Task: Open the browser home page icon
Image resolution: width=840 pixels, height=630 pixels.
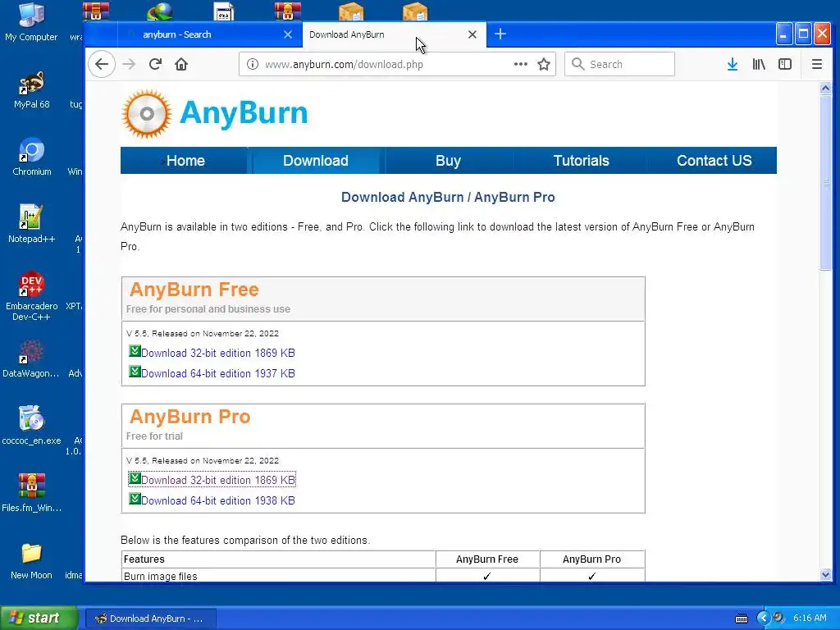Action: click(181, 64)
